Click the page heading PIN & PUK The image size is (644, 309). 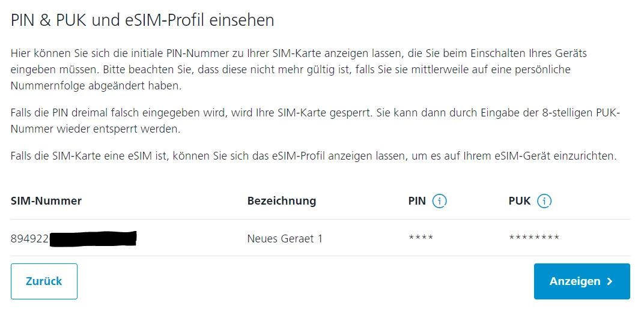142,20
